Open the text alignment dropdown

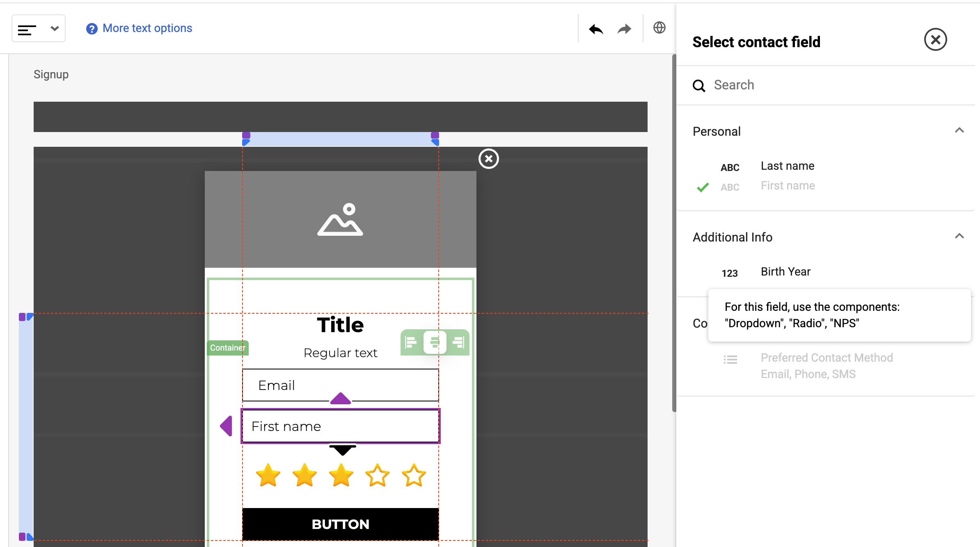click(39, 29)
